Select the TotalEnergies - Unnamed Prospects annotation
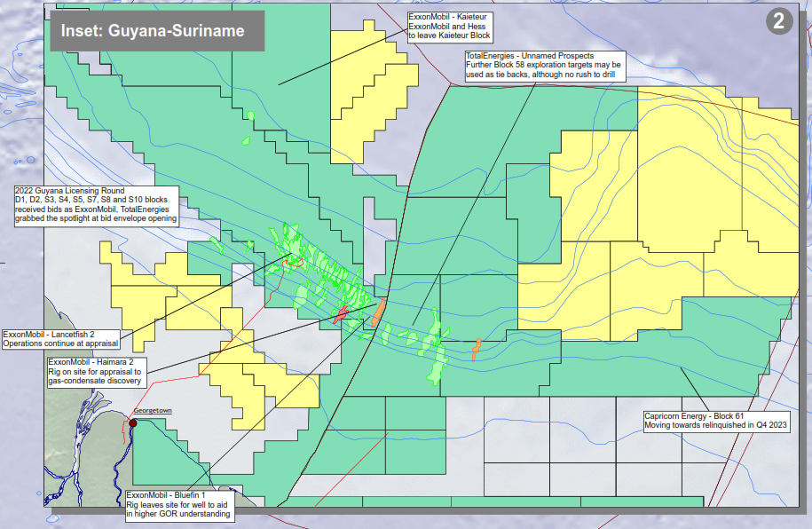This screenshot has height=529, width=812. (x=545, y=67)
